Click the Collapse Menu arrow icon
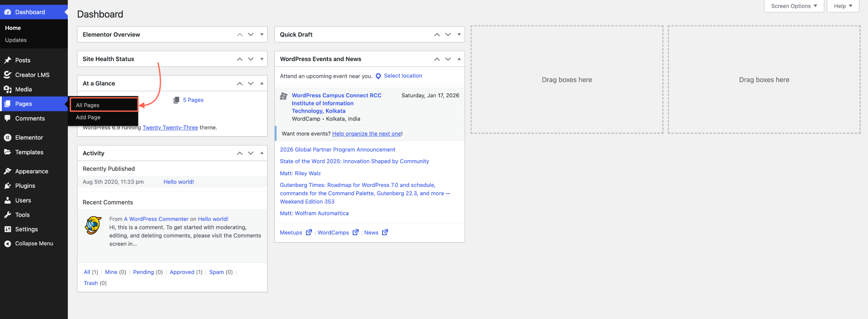This screenshot has height=319, width=868. (x=8, y=243)
